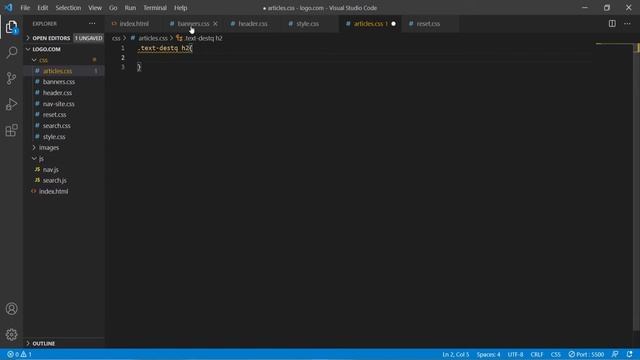Viewport: 640px width, 360px height.
Task: Expand the Open Editors section
Action: [51, 38]
